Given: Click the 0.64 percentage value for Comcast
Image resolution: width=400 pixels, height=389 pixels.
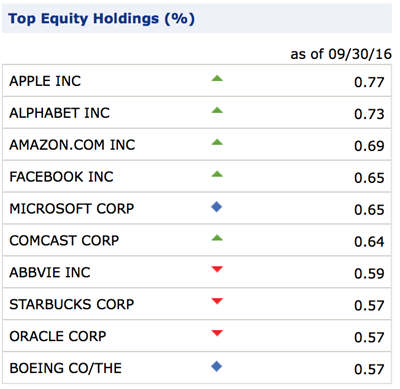Looking at the screenshot, I should tap(369, 242).
